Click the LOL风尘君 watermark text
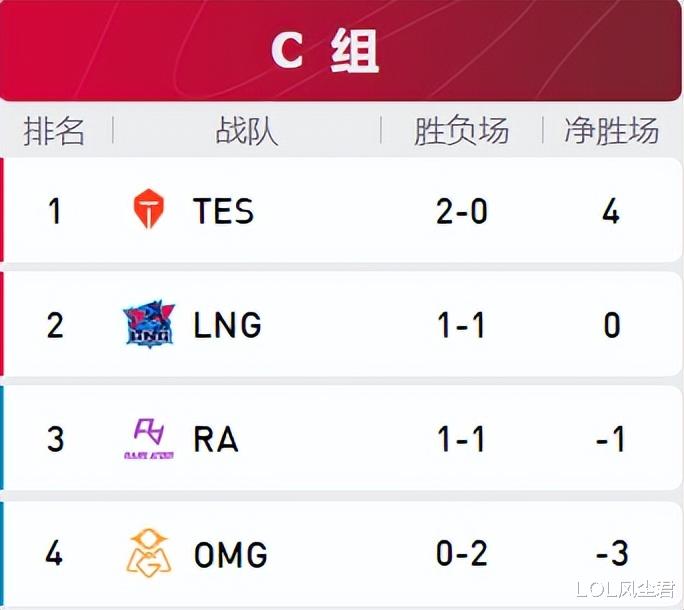The image size is (684, 610). 625,589
